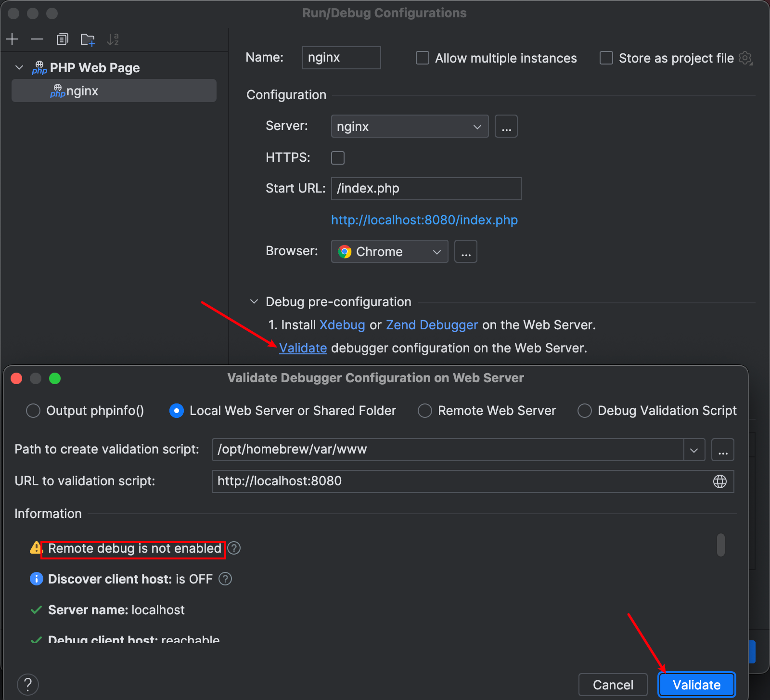
Task: Open http://localhost:8080/index.php link
Action: [424, 220]
